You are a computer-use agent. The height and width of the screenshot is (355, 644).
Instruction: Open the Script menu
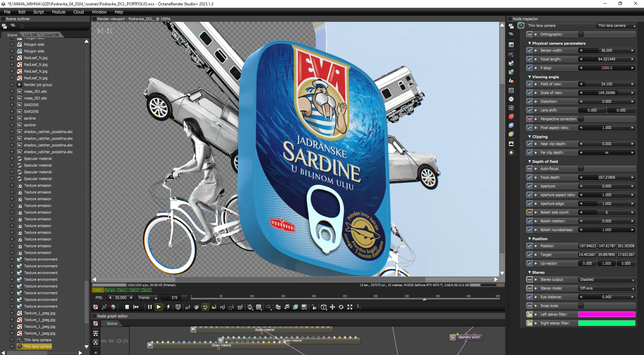click(x=39, y=12)
